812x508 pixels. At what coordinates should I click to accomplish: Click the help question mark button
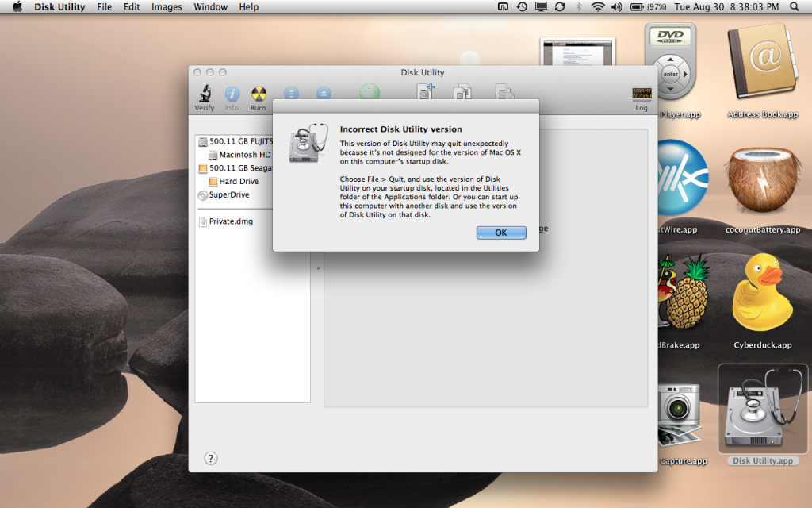(x=211, y=458)
